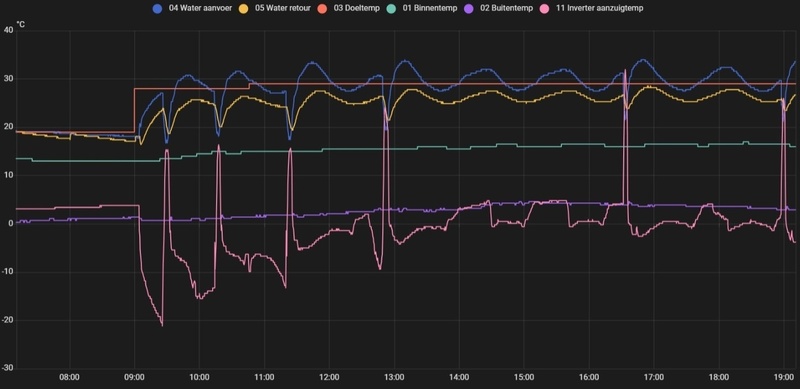This screenshot has width=800, height=389.
Task: Click the 09:00 time axis label
Action: point(134,378)
